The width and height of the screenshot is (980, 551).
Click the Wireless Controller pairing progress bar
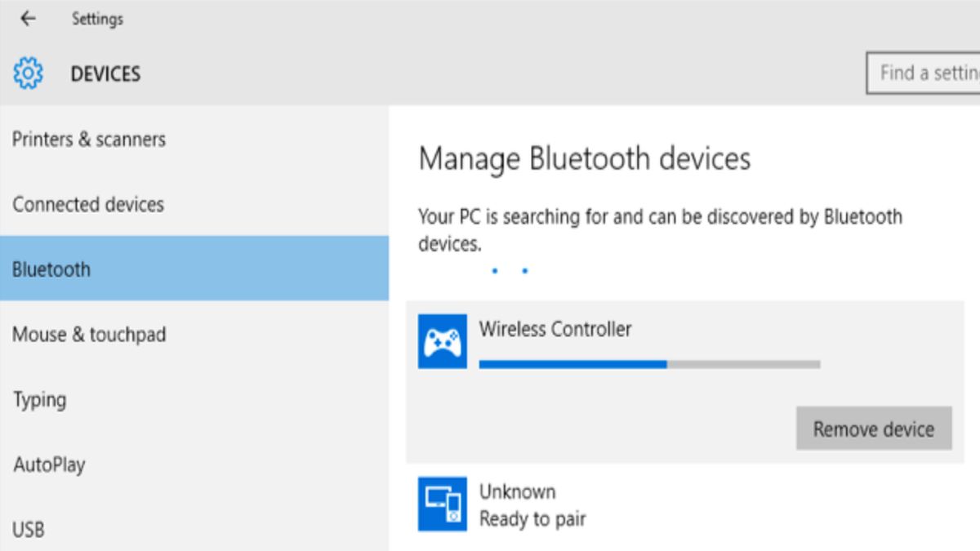(649, 364)
